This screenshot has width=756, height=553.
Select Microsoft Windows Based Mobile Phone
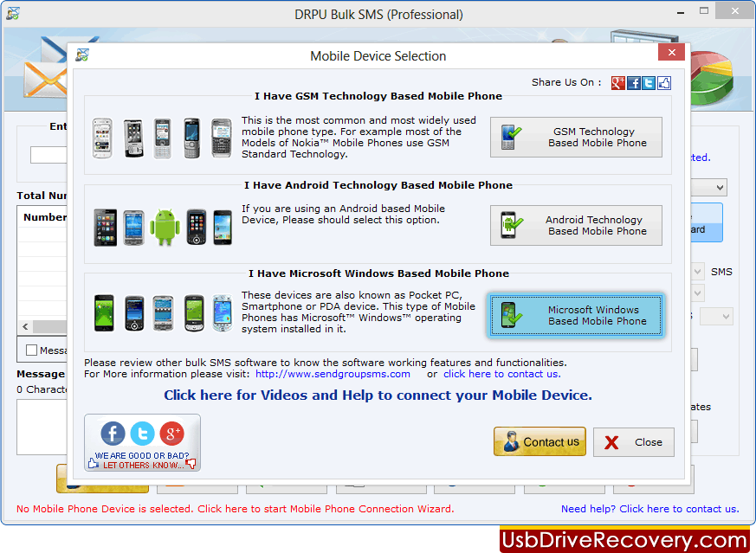[576, 316]
